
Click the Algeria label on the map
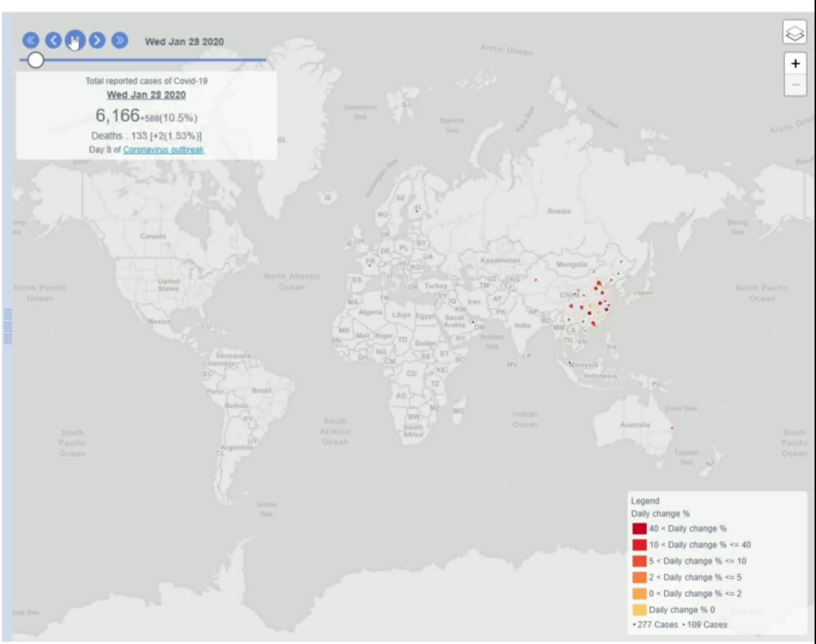pos(370,312)
